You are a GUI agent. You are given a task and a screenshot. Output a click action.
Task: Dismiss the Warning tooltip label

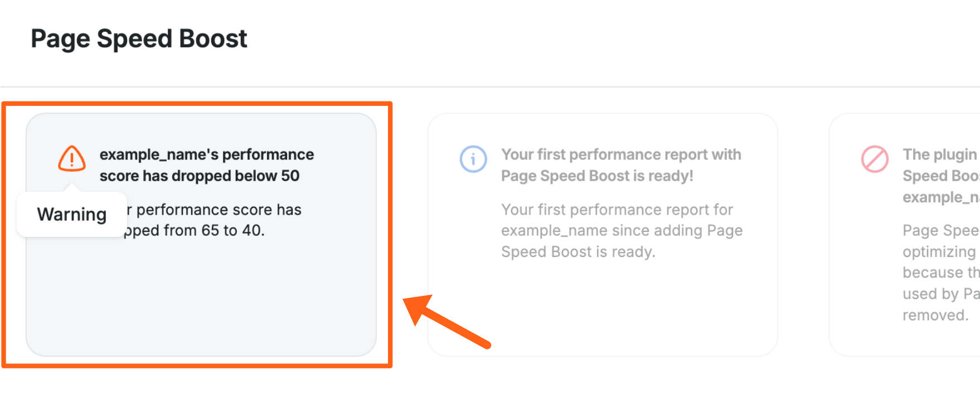point(71,214)
